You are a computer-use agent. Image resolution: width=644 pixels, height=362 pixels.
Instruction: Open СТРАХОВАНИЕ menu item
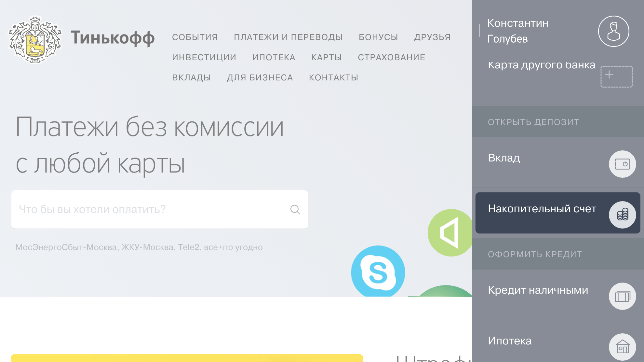pyautogui.click(x=392, y=57)
